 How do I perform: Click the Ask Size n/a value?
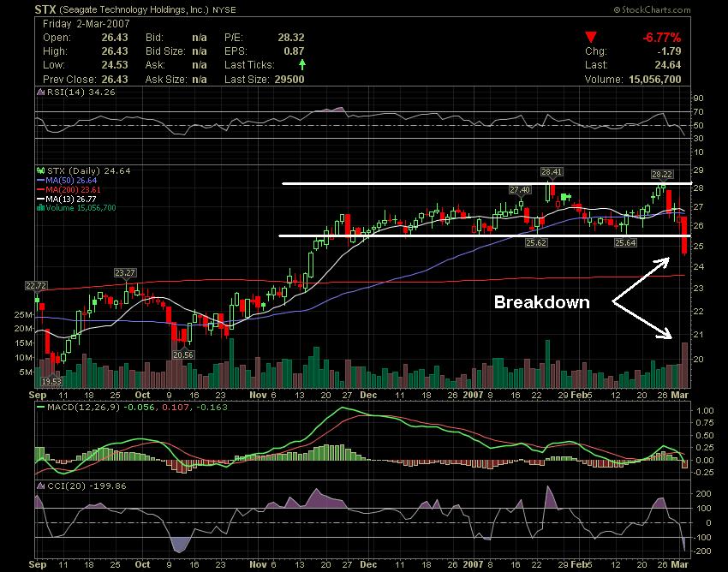click(200, 80)
